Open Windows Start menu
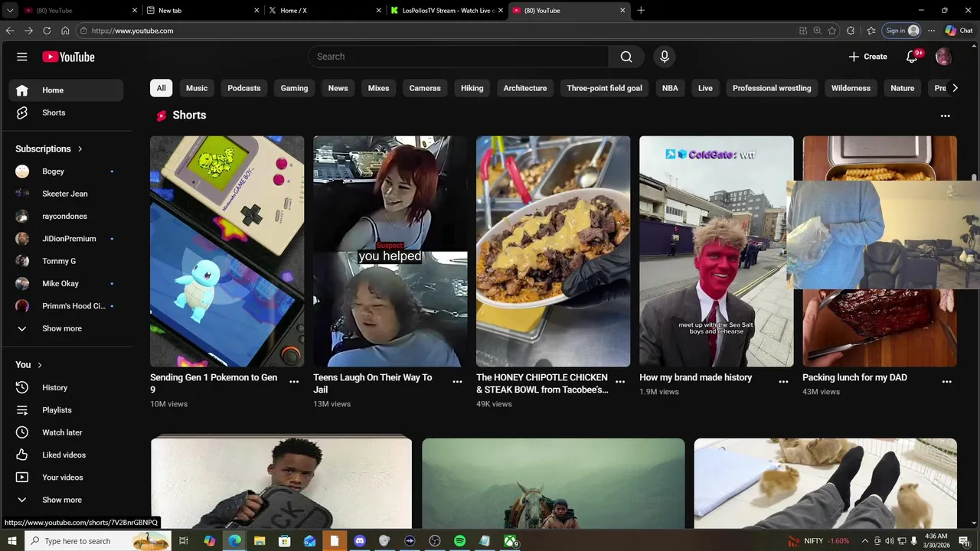 [x=11, y=541]
